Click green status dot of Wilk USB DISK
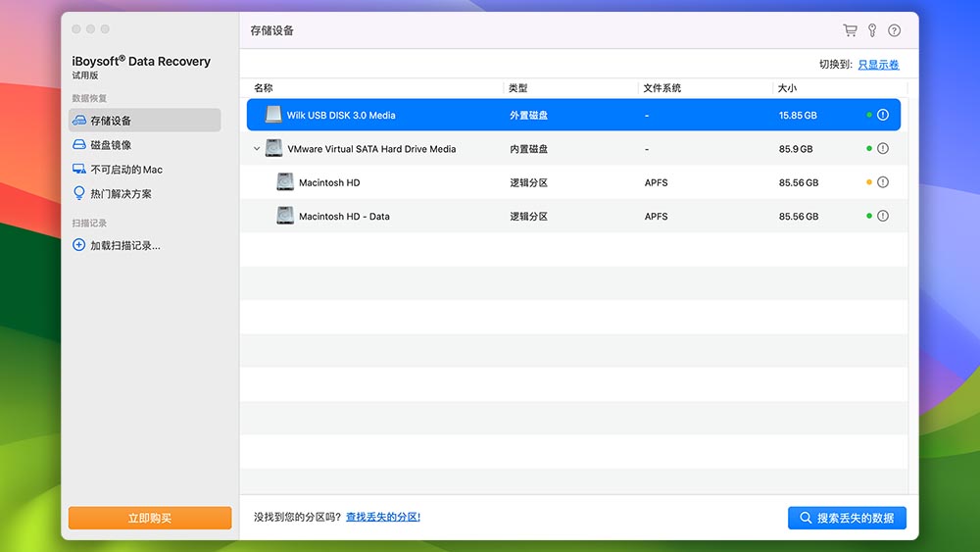The width and height of the screenshot is (980, 552). point(869,115)
